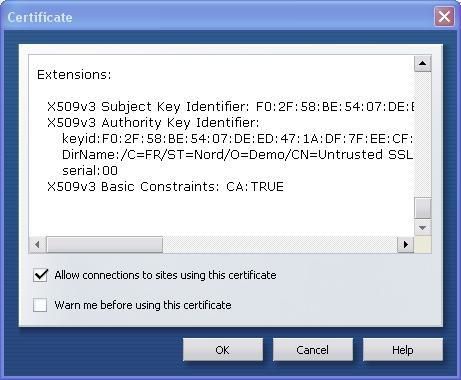
Task: Click the OK button
Action: pos(223,350)
